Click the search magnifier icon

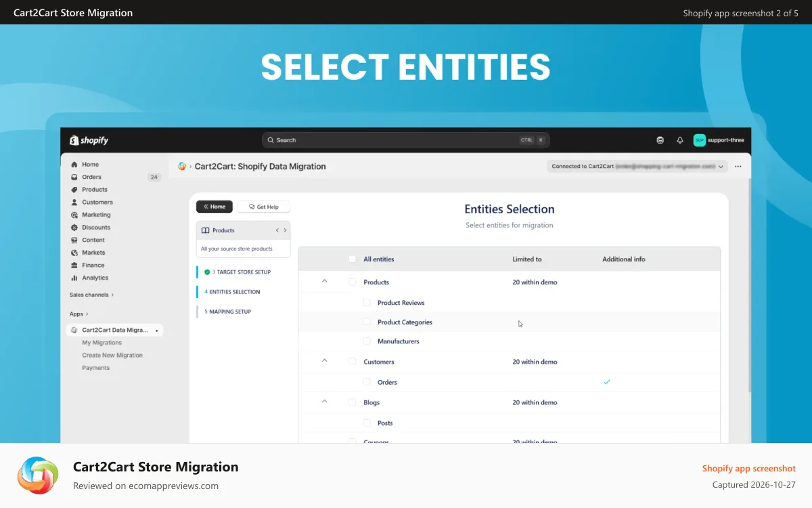[271, 140]
